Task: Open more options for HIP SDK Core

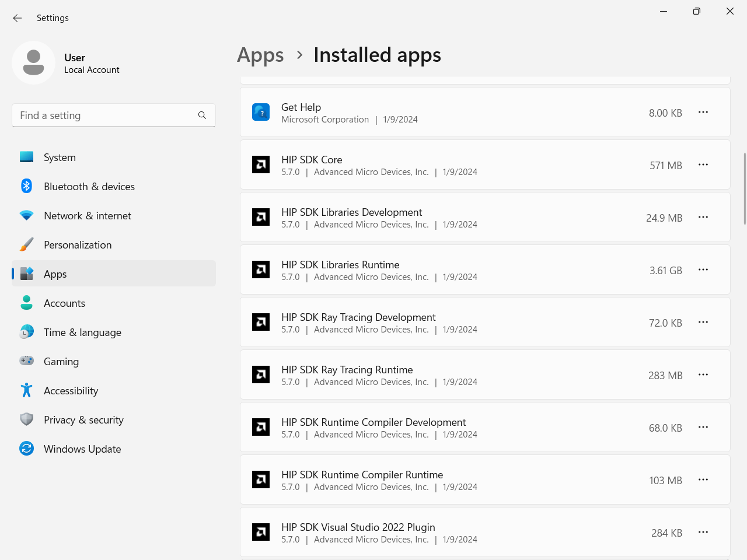Action: pos(703,164)
